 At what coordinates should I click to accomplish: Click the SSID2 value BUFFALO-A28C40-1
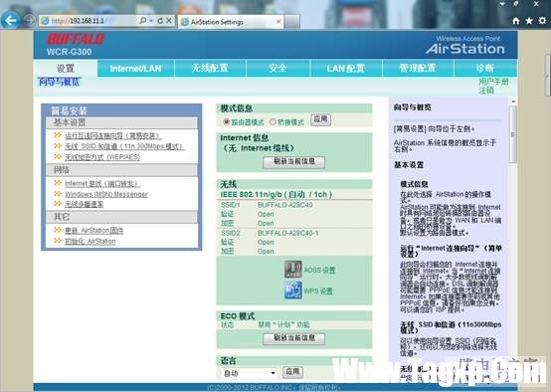tap(287, 233)
